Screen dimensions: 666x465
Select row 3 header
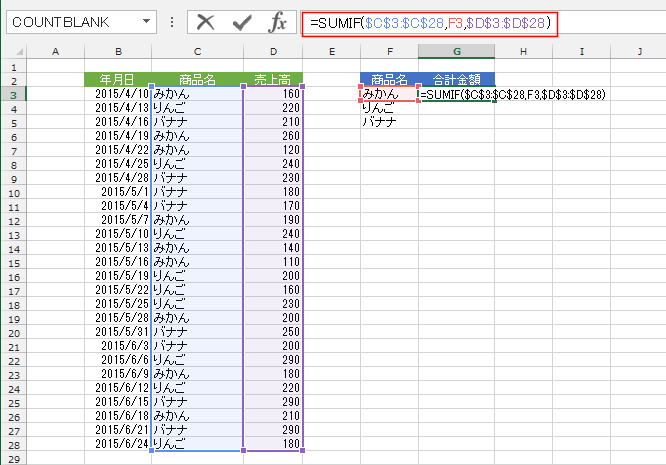click(15, 93)
